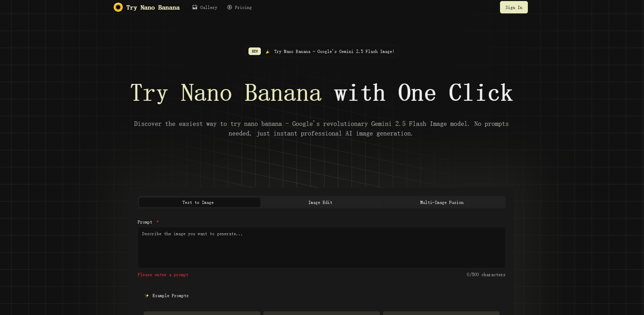644x315 pixels.
Task: Click the Nano Banana logo icon
Action: 118,7
